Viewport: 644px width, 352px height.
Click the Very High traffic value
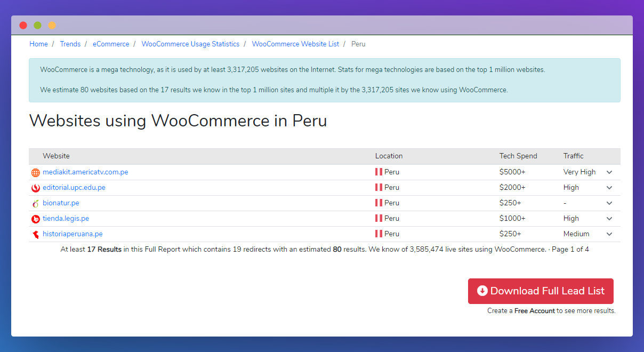coord(579,172)
